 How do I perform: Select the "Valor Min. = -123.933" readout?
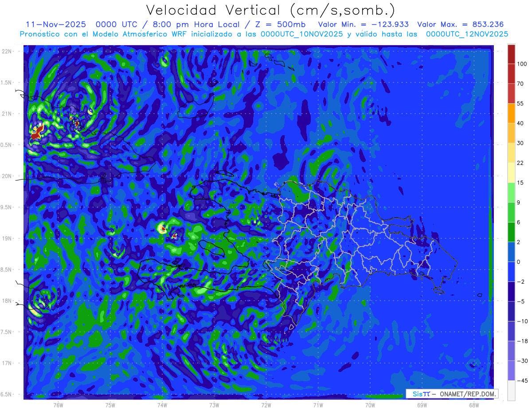(364, 25)
